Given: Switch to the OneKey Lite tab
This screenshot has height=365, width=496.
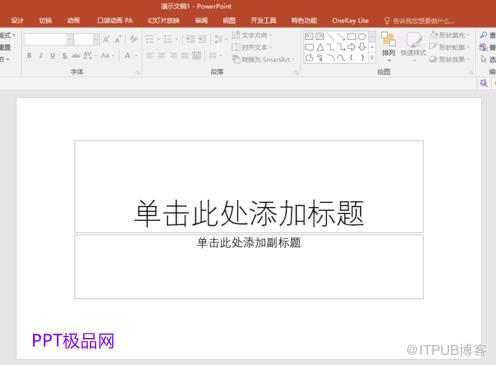Looking at the screenshot, I should [350, 21].
